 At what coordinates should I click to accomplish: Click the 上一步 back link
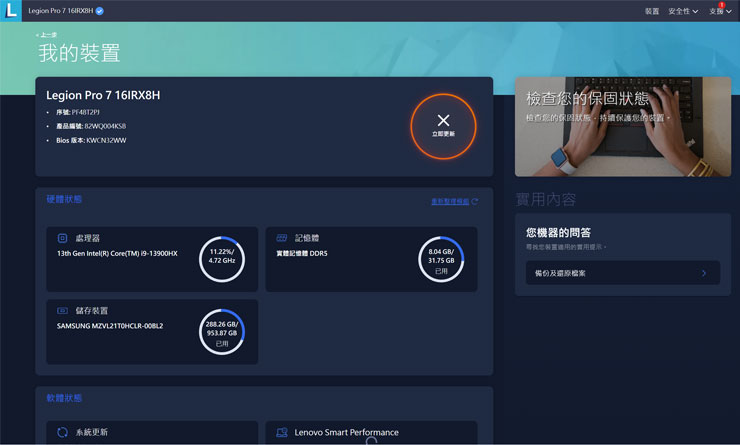point(46,34)
